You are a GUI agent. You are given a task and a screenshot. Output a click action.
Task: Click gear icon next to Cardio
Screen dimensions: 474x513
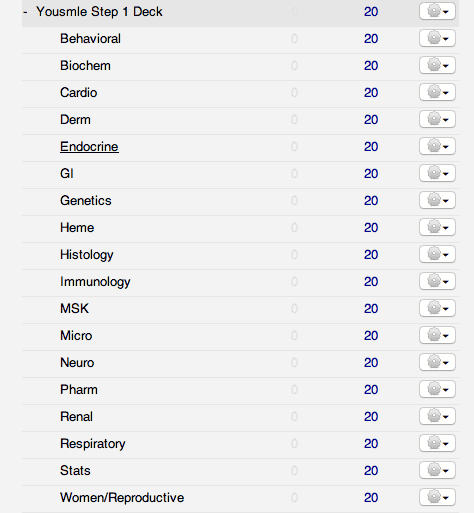[x=437, y=93]
